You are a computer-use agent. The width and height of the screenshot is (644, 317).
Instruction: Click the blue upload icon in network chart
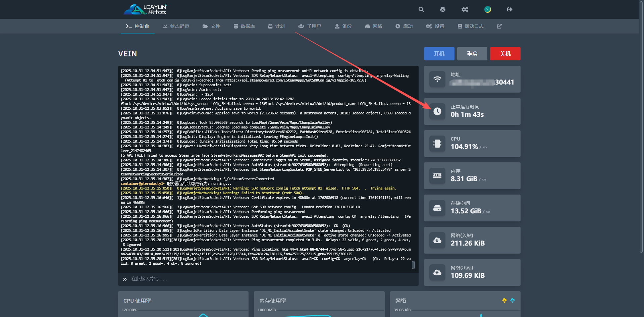[x=512, y=301]
